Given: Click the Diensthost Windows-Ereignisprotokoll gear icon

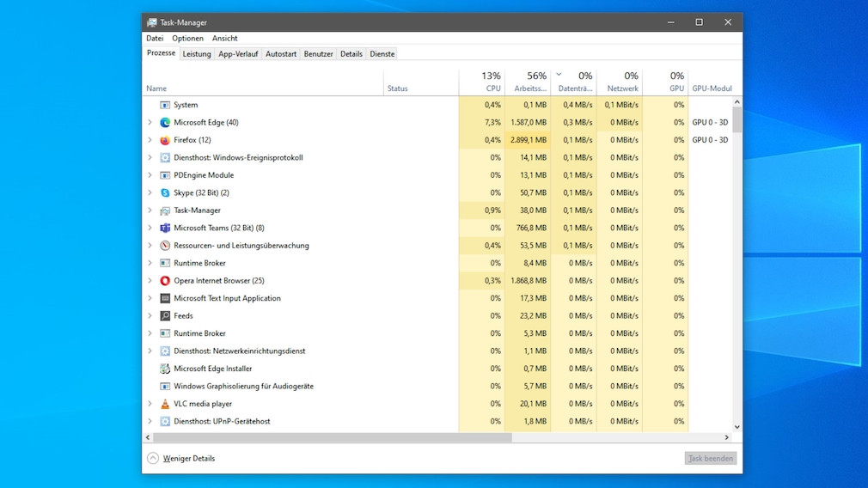Looking at the screenshot, I should point(165,158).
